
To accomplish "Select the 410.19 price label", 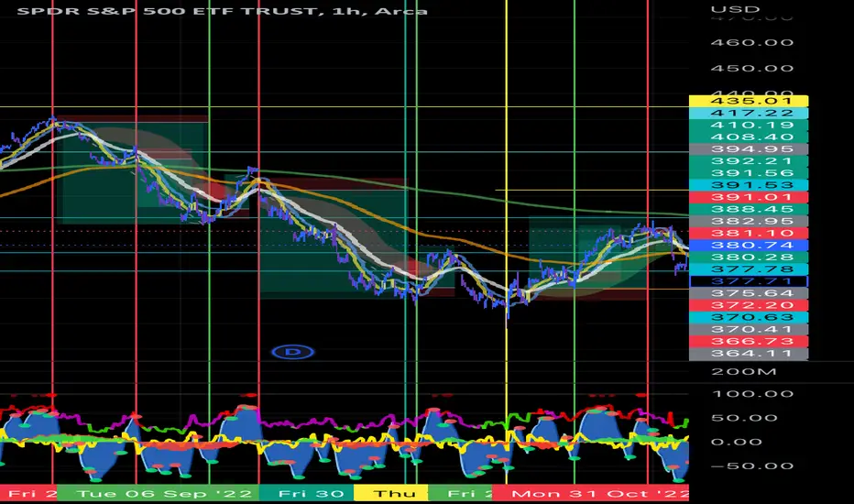I will tap(749, 125).
